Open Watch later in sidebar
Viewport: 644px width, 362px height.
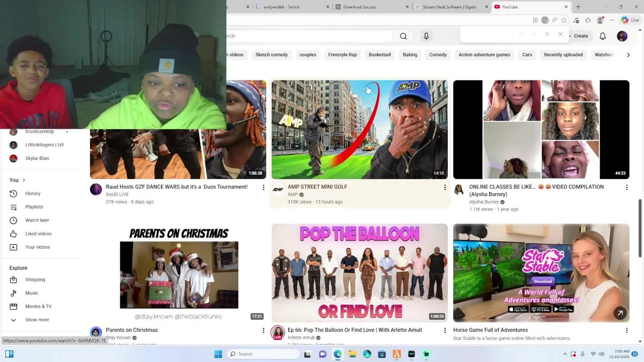click(x=39, y=220)
